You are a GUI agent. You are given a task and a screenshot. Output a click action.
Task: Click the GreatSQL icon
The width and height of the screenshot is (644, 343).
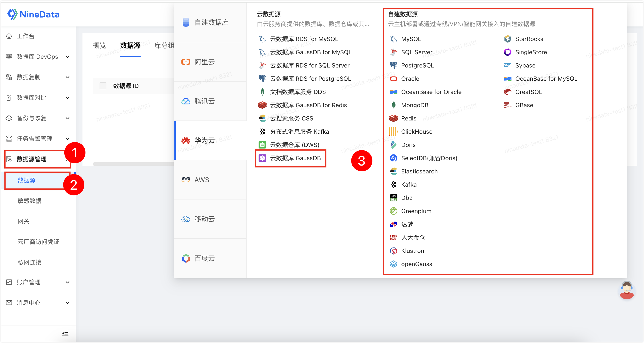(507, 92)
